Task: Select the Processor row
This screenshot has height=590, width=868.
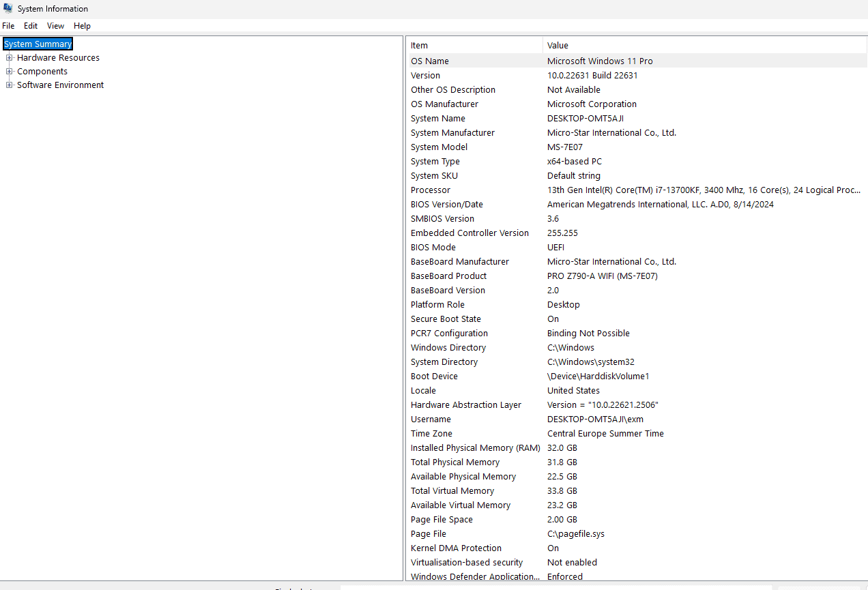Action: pos(637,190)
